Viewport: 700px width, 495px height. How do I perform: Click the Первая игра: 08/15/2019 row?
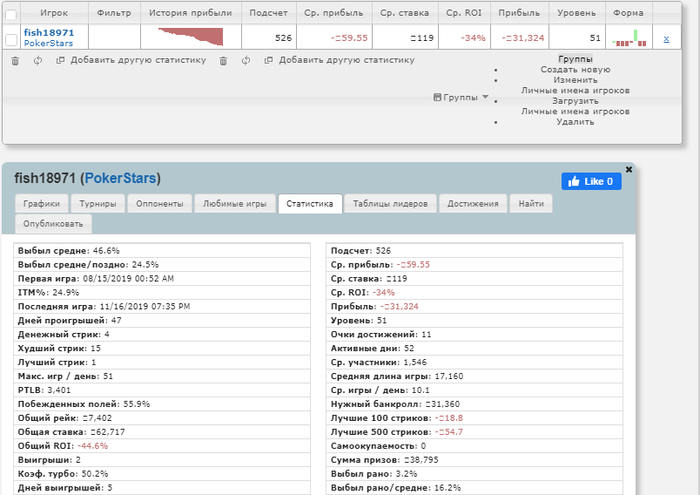pos(162,279)
